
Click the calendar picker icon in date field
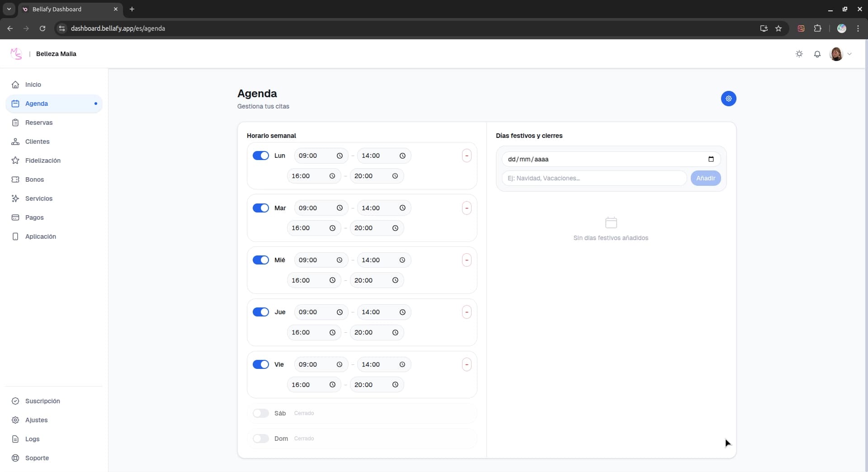pyautogui.click(x=711, y=159)
